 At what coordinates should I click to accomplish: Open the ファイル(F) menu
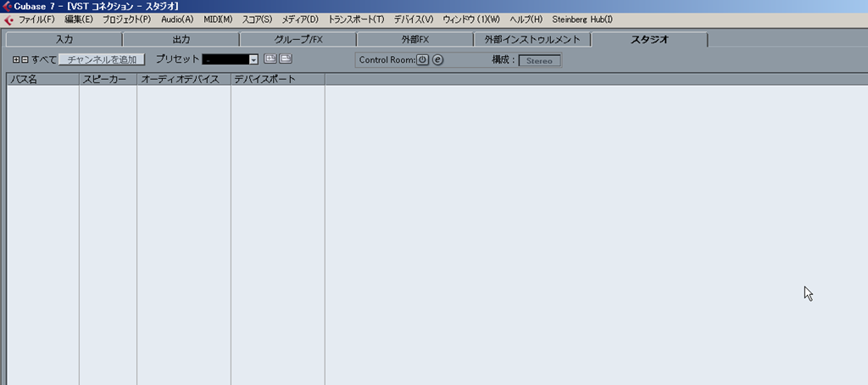(x=37, y=20)
